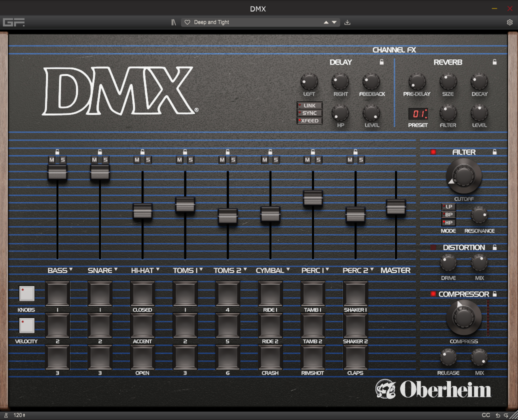Image resolution: width=518 pixels, height=420 pixels.
Task: Click the lock above the Bass fader
Action: tap(57, 152)
